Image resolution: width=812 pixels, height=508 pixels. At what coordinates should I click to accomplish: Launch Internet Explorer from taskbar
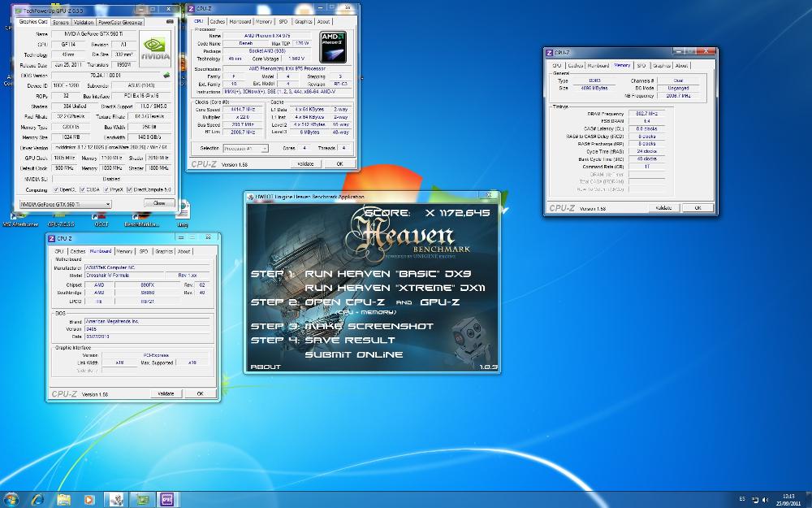point(37,500)
